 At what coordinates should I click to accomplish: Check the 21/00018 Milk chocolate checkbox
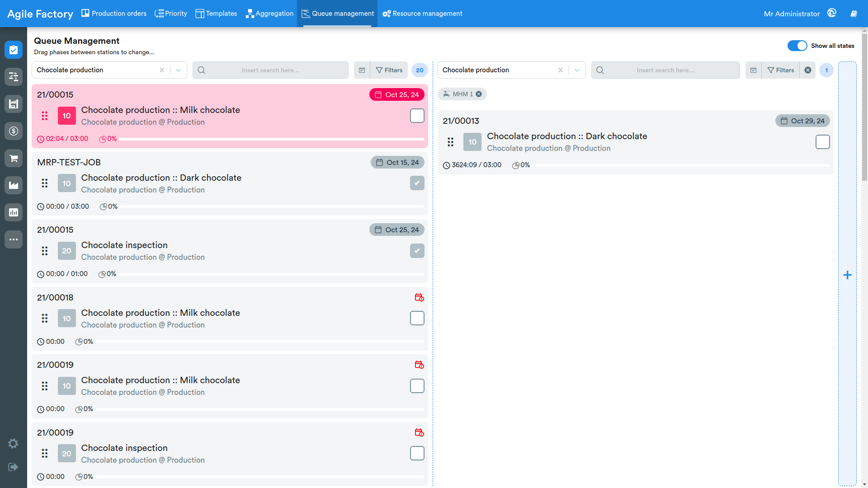tap(417, 318)
